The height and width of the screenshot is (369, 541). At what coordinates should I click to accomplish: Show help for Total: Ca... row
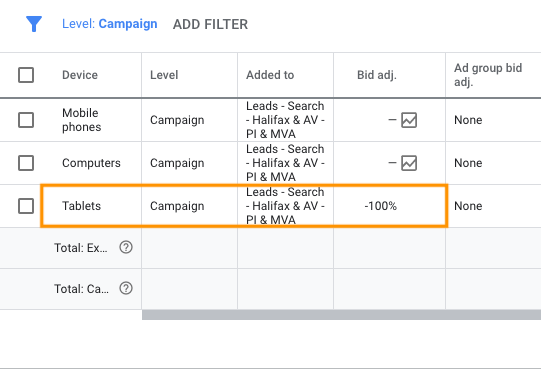pyautogui.click(x=126, y=288)
